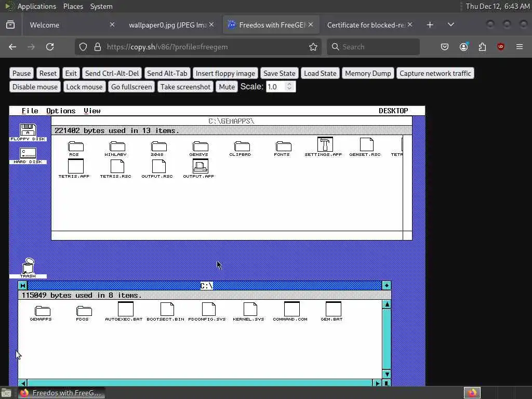Click the Scale spinner arrows
Screen dimensions: 532x399
(289, 87)
